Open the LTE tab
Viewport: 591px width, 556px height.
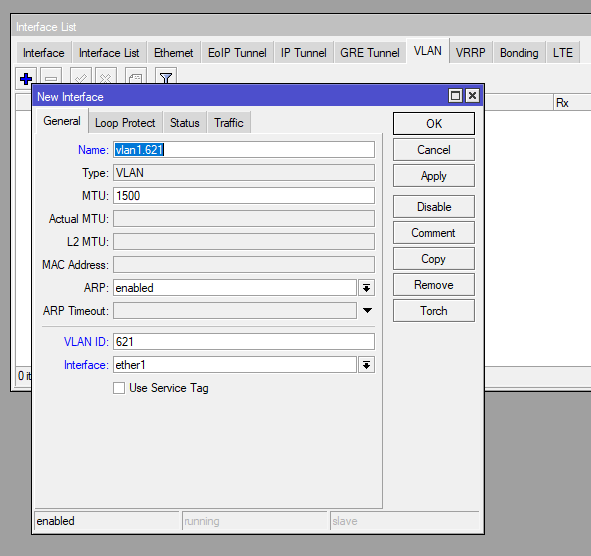(563, 53)
